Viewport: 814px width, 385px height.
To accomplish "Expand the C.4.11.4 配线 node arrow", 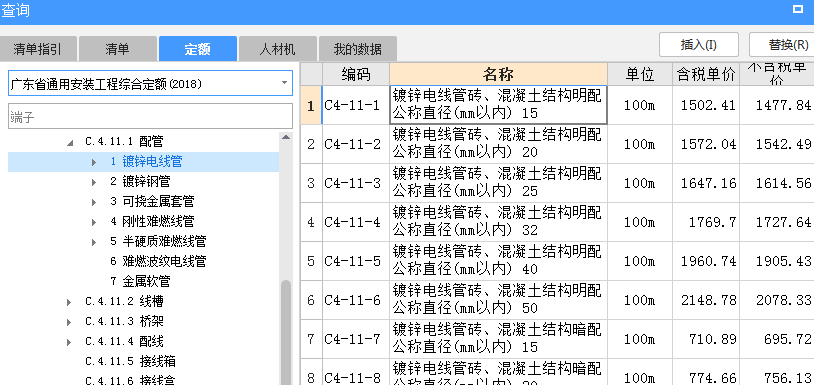I will point(70,342).
